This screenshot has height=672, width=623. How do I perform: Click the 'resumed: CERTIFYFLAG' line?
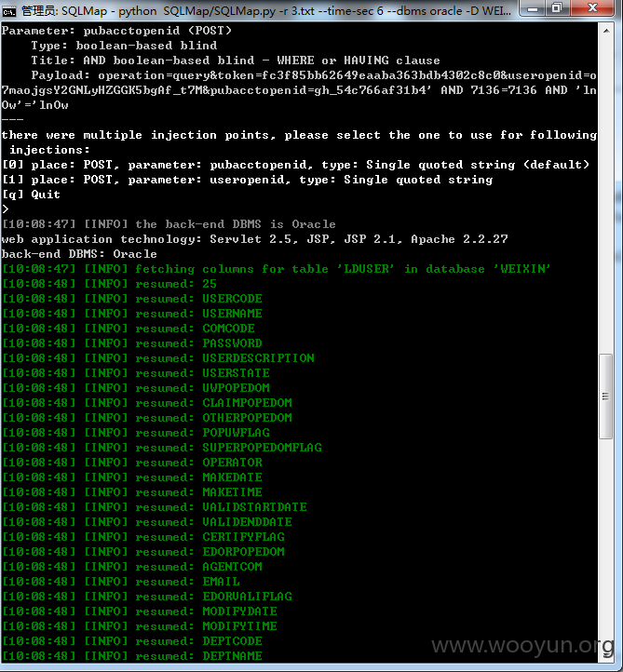click(x=143, y=537)
